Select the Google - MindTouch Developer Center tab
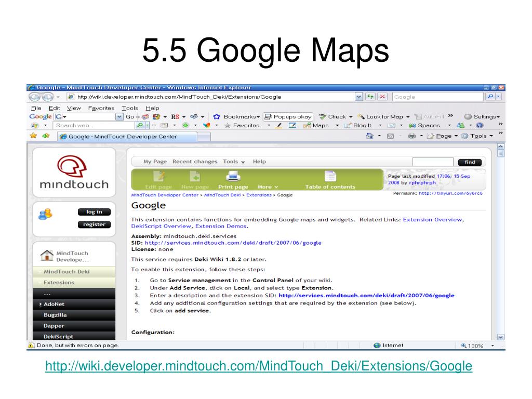This screenshot has height=399, width=532. [127, 137]
